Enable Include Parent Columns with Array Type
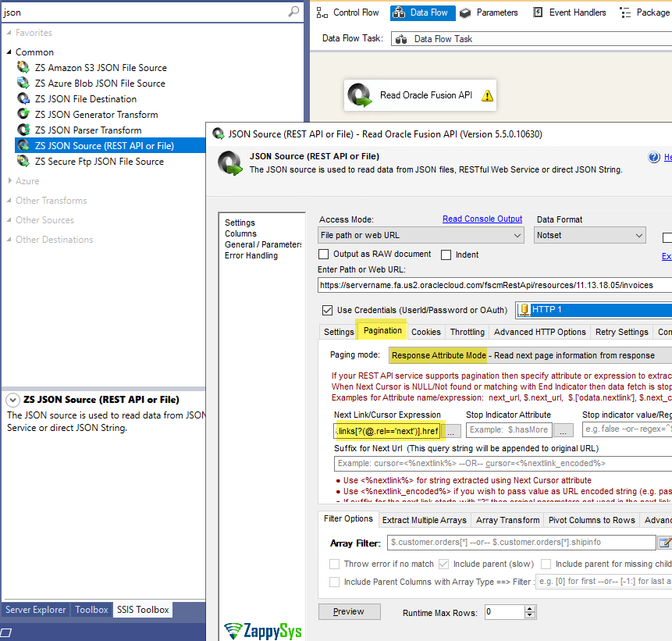This screenshot has width=672, height=641. click(334, 582)
